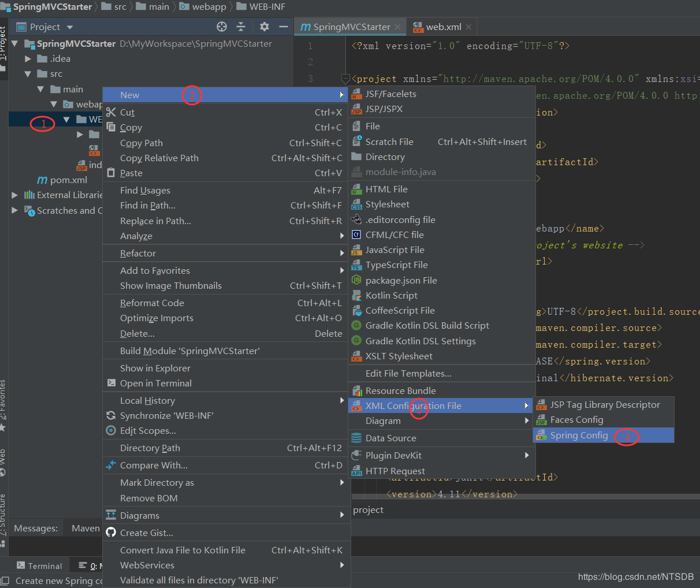Click the locate/scroll-from-source target icon
The image size is (700, 588).
pyautogui.click(x=222, y=27)
